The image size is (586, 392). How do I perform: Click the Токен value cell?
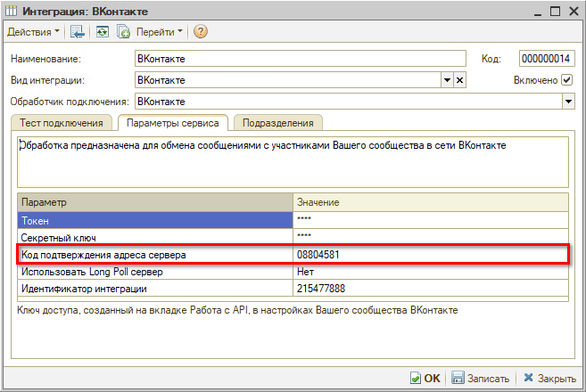tap(431, 221)
